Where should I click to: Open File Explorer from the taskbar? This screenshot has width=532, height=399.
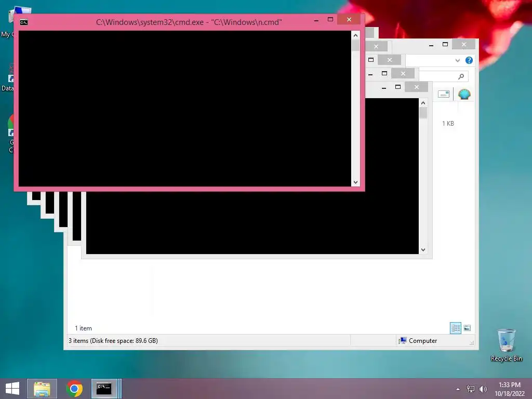point(42,389)
